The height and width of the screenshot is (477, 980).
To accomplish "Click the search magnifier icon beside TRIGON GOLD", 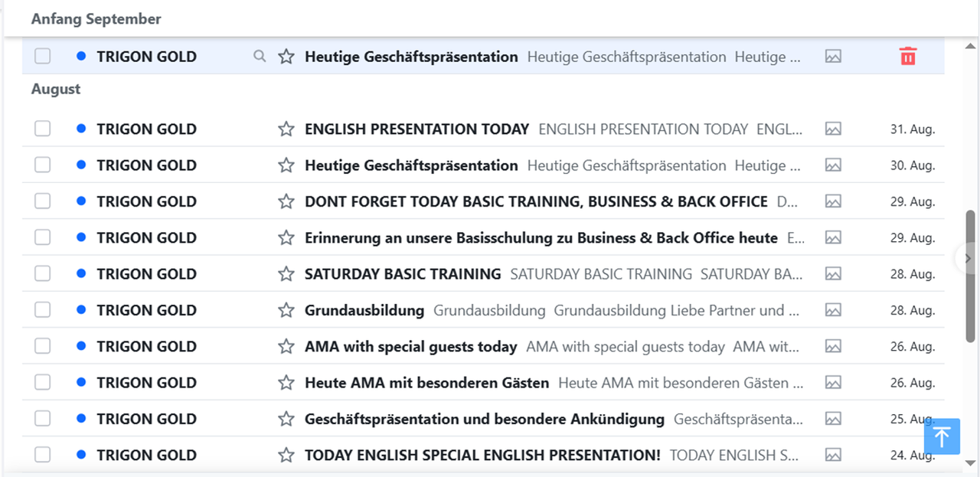I will [x=260, y=56].
